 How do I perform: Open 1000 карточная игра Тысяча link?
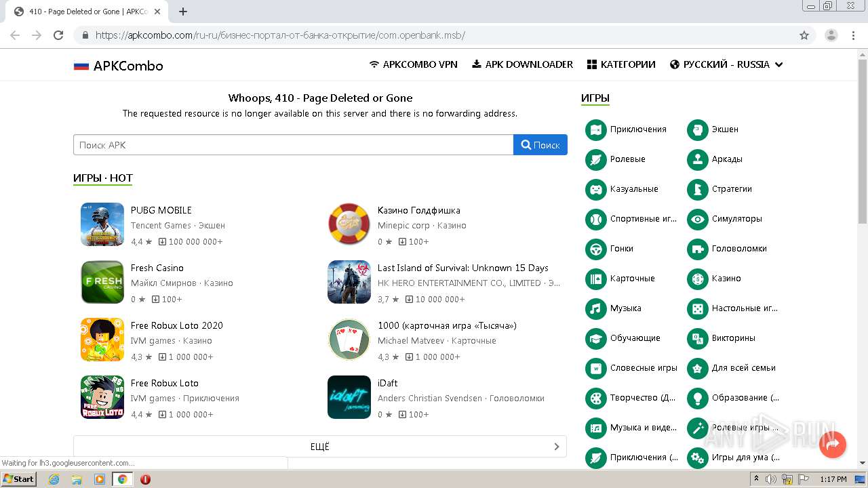click(447, 325)
